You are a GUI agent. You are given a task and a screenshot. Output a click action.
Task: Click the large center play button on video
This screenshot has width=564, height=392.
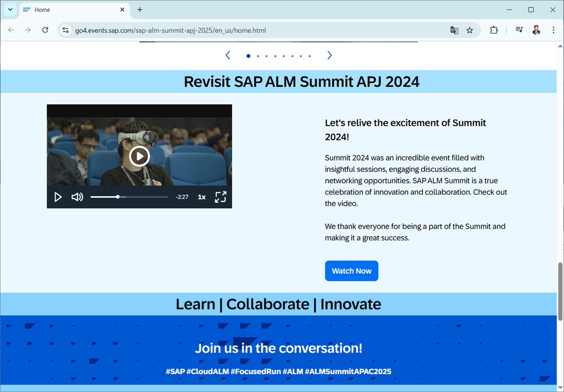click(139, 156)
